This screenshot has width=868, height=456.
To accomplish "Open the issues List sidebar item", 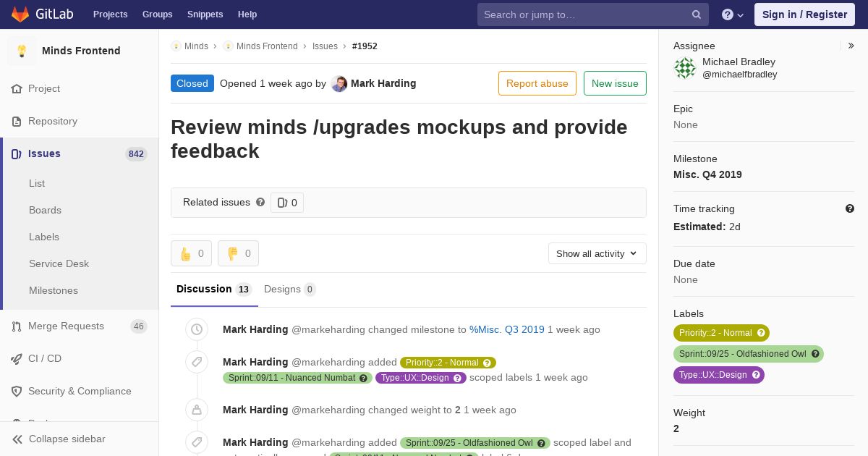I will pos(37,183).
